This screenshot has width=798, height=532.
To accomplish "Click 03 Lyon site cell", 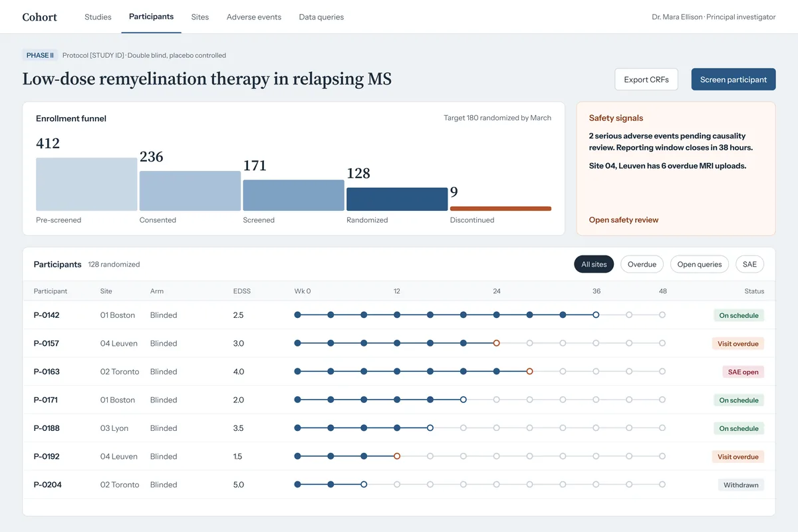I will coord(114,428).
